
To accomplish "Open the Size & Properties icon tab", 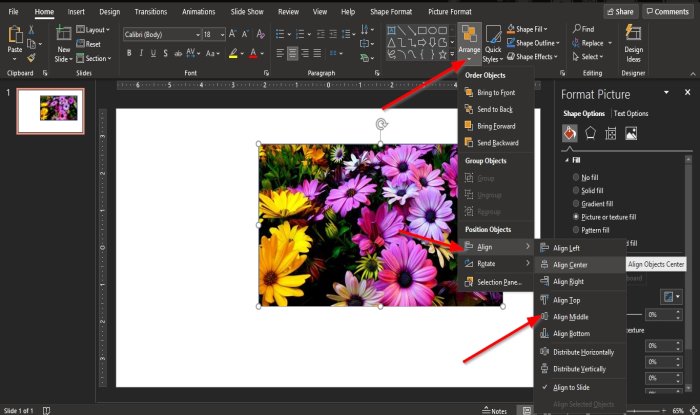I will (x=610, y=133).
